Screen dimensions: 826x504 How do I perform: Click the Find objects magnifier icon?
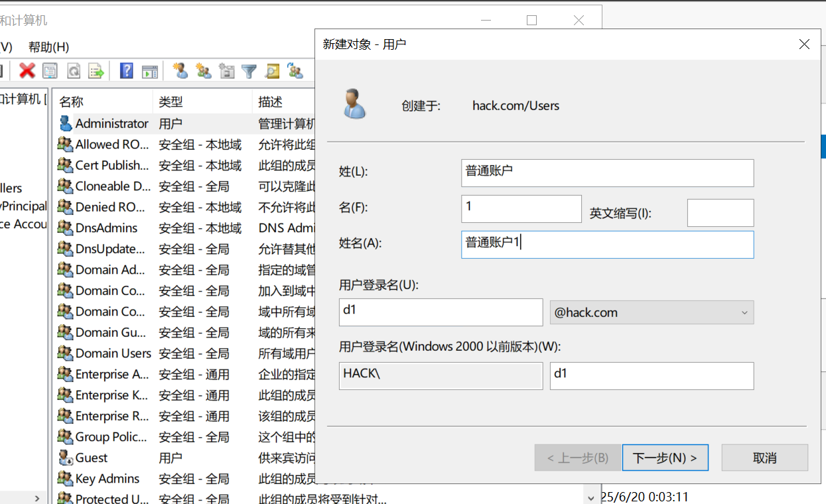(272, 71)
